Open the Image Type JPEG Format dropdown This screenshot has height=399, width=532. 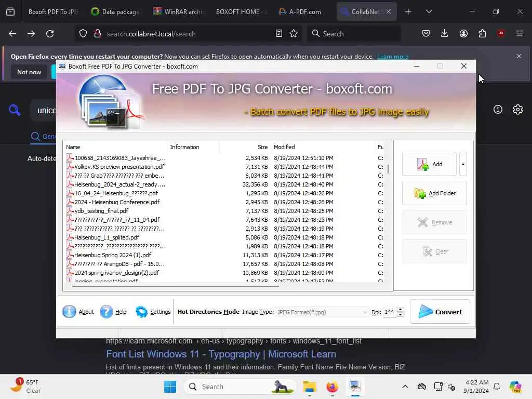(x=322, y=312)
